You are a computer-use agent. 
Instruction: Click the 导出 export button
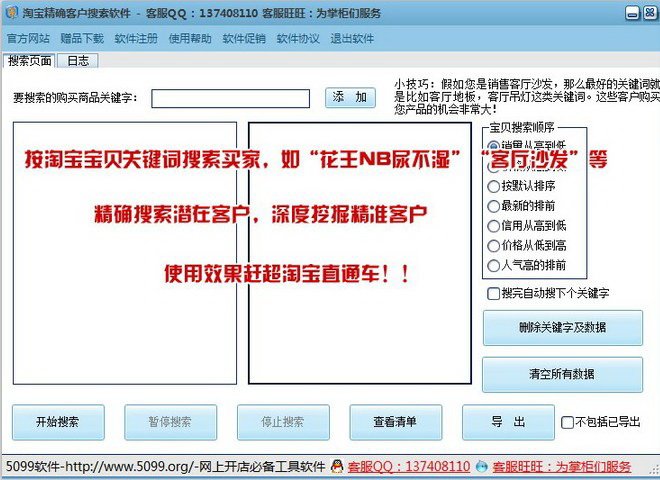[x=508, y=422]
